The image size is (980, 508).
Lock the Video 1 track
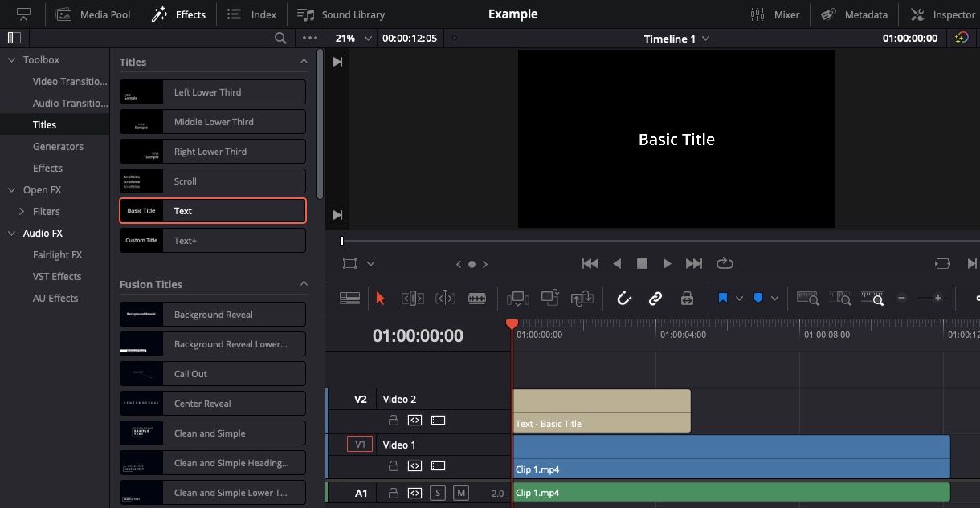pos(393,465)
